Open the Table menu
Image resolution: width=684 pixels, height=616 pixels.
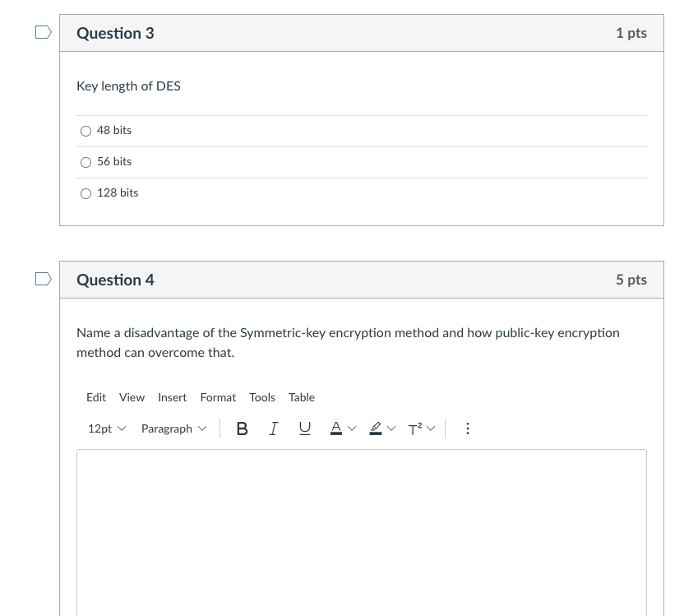(302, 397)
